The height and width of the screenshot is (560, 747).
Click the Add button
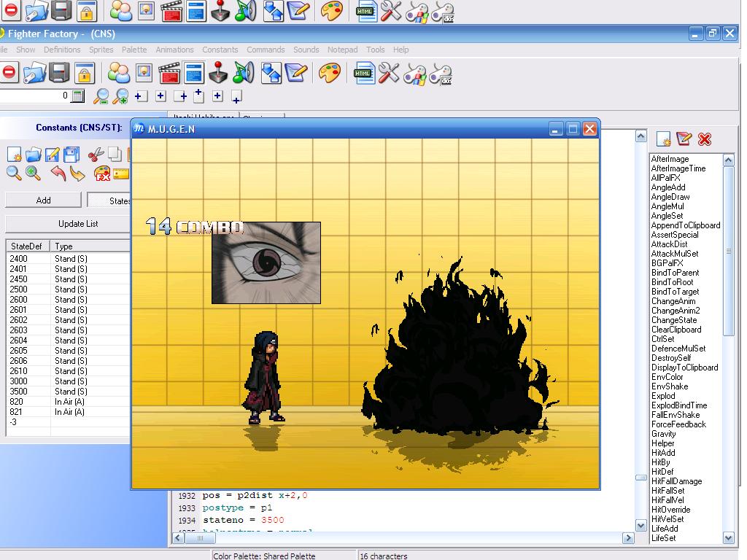point(43,201)
